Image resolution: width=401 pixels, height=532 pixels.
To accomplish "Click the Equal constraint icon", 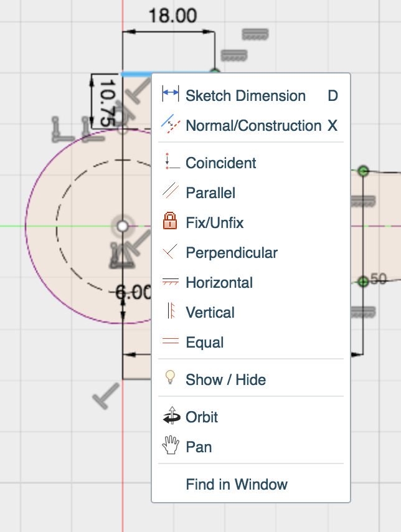I will [x=170, y=342].
